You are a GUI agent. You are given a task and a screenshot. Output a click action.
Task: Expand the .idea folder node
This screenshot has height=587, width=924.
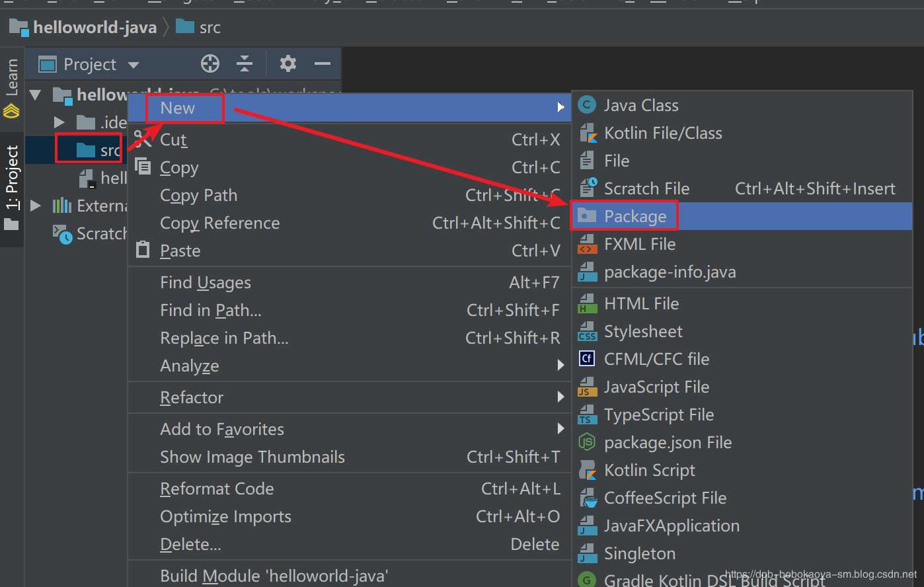coord(59,122)
